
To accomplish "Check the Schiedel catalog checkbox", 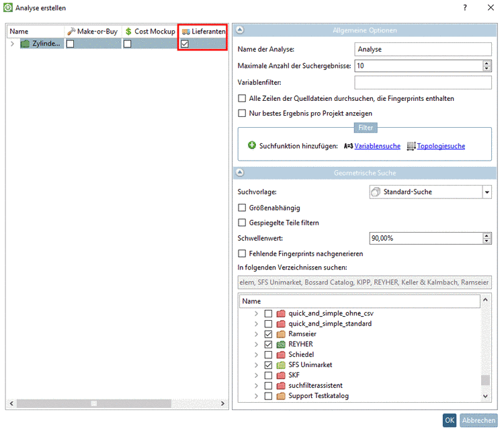I will pos(268,354).
